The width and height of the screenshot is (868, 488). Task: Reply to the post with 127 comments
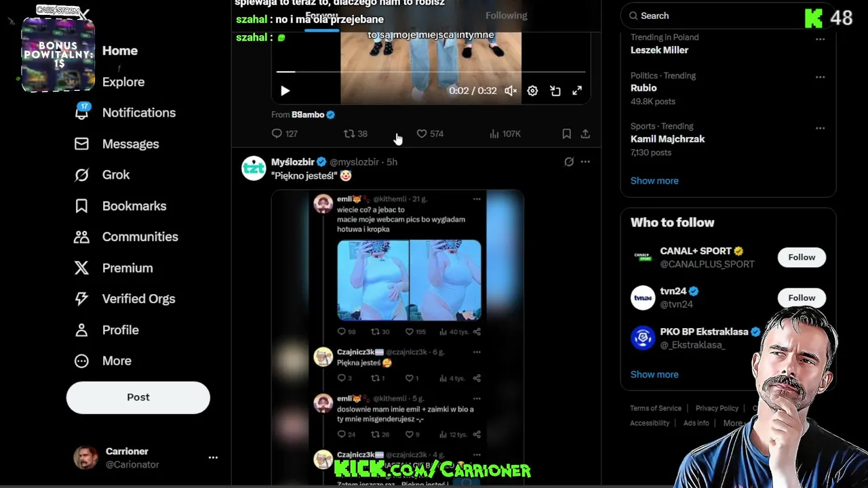[284, 134]
